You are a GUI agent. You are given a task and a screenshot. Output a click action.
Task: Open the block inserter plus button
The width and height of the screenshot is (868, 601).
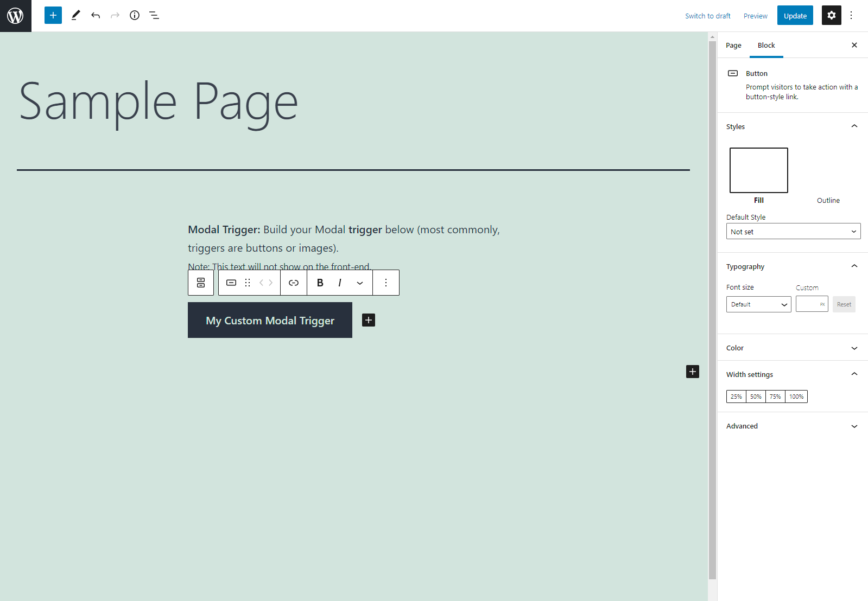click(x=53, y=15)
